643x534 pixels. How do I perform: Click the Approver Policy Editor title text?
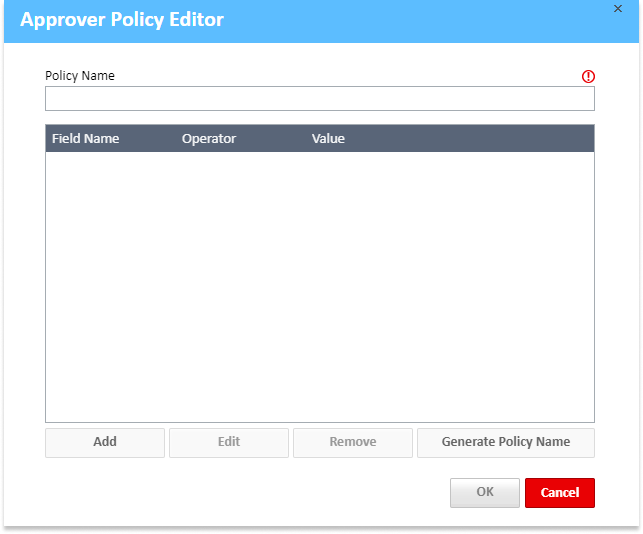point(122,20)
